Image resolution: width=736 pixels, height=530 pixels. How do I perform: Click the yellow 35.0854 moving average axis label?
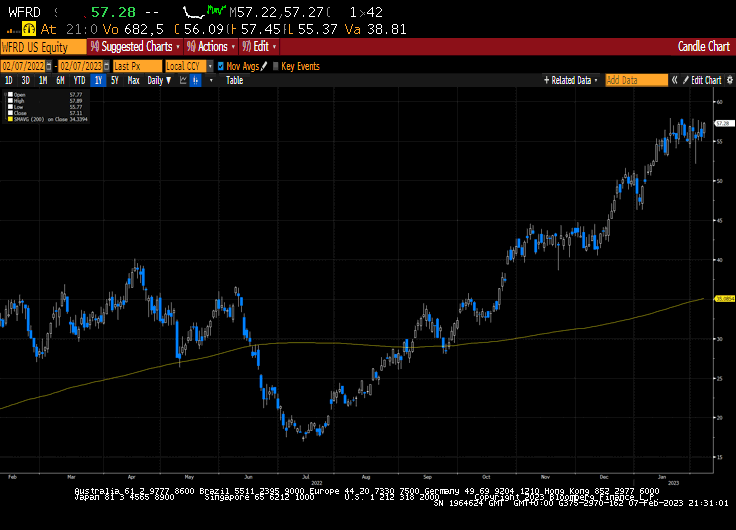pyautogui.click(x=725, y=299)
